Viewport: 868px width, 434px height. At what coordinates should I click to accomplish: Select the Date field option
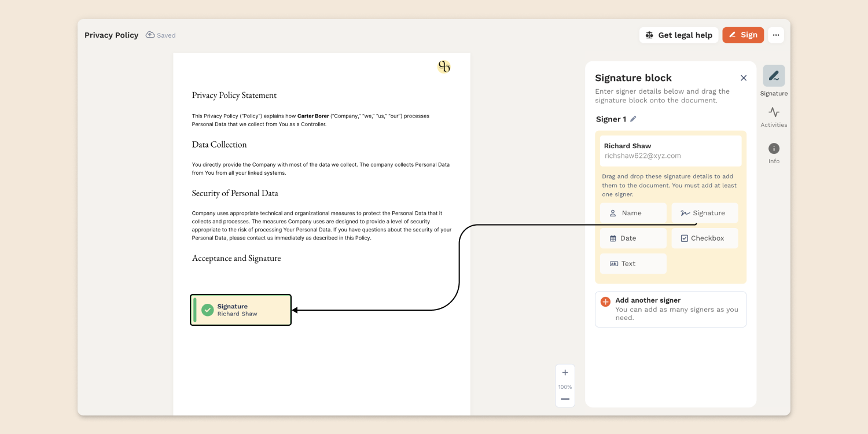tap(633, 238)
